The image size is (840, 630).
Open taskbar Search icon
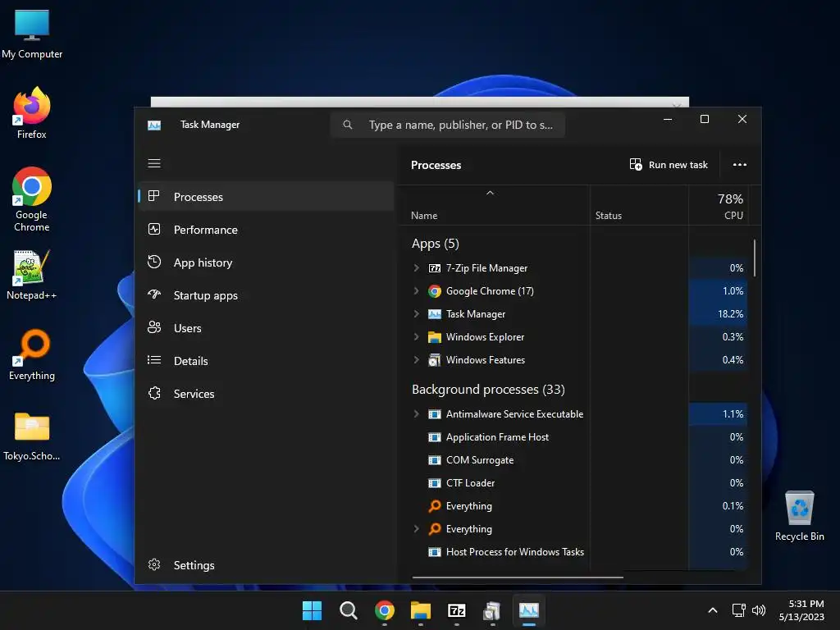[348, 610]
